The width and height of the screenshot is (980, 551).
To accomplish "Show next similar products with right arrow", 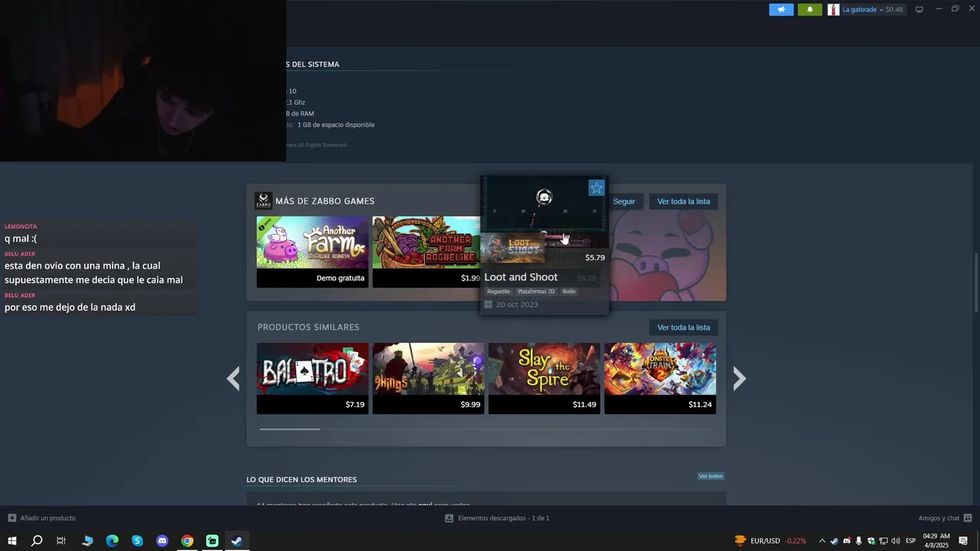I will pos(739,379).
